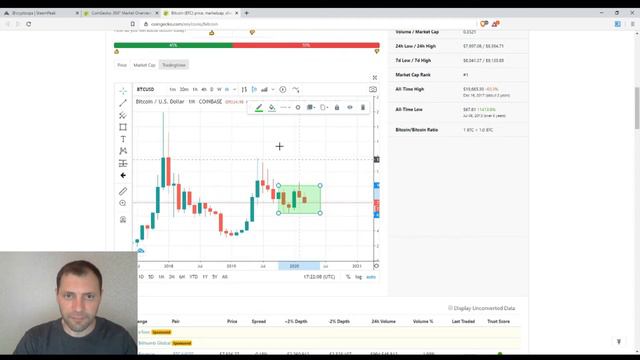Switch the chart to the 1h interval

pos(195,89)
